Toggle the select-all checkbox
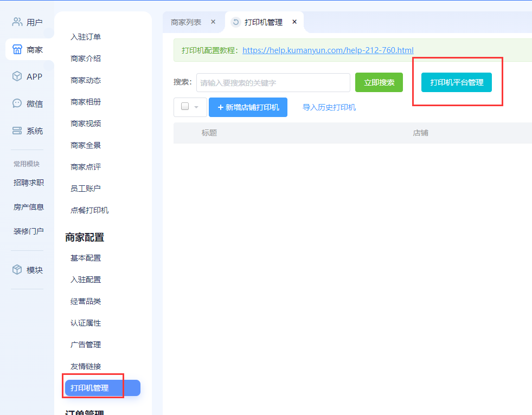Screen dimensions: 532x415 point(185,107)
